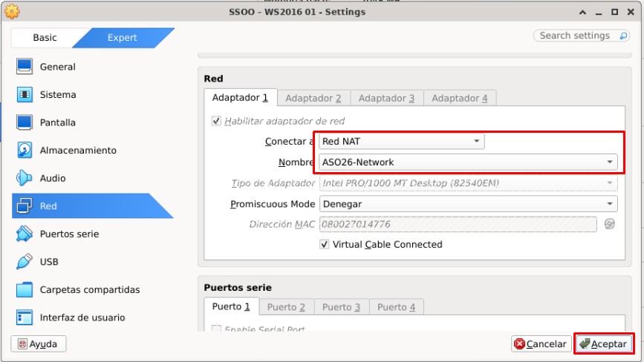Select the Puertos serie icon
644x362 pixels.
(25, 234)
